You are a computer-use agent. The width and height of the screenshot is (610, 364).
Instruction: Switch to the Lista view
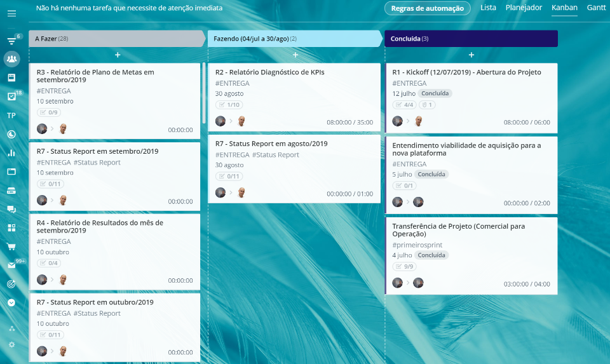pos(488,8)
